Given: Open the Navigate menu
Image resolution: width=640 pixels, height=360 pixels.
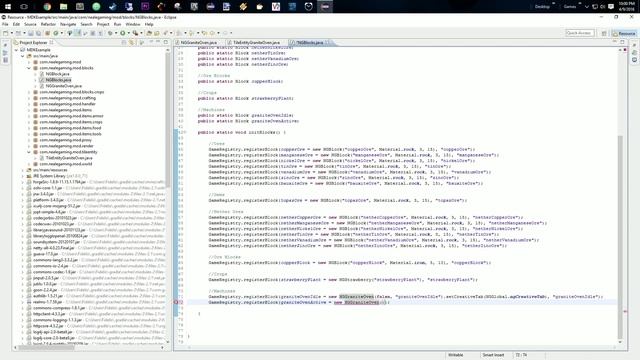Looking at the screenshot, I should (68, 24).
